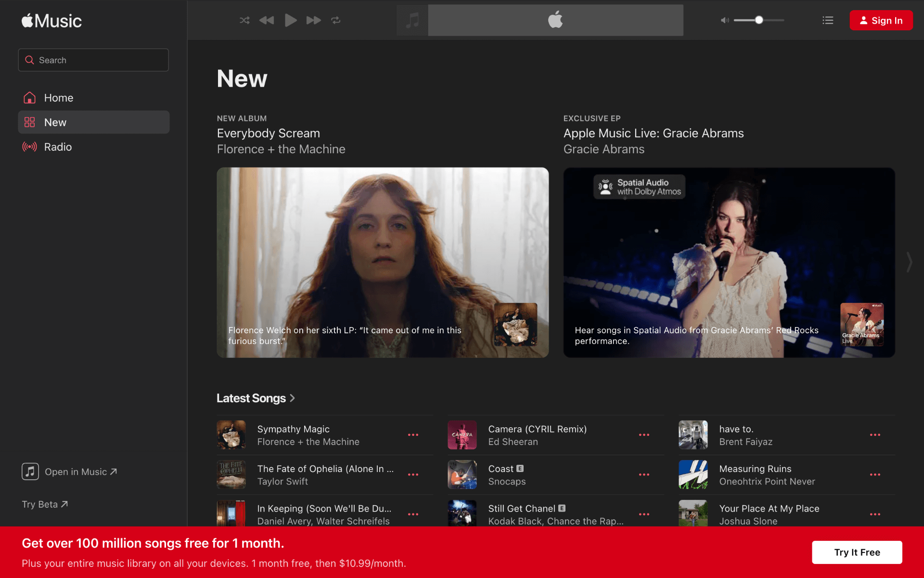The width and height of the screenshot is (924, 578).
Task: Click the Sign In button
Action: pyautogui.click(x=881, y=20)
